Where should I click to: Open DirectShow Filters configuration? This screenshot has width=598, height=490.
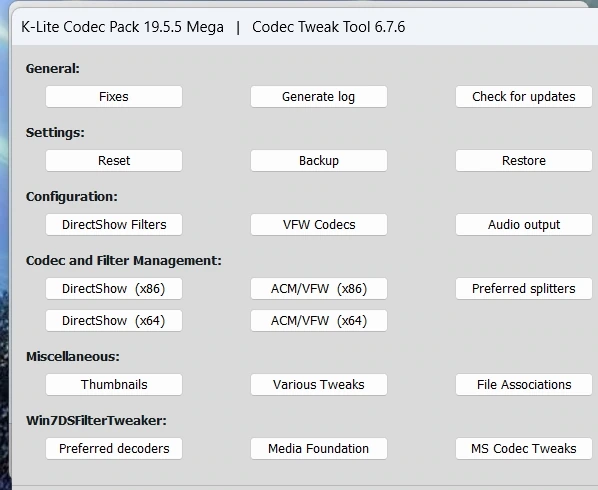click(114, 225)
